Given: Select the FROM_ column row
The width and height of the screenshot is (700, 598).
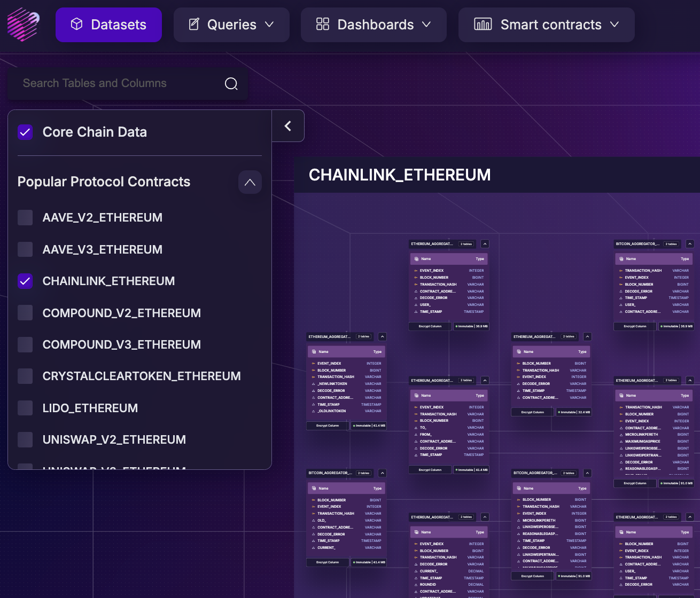Looking at the screenshot, I should point(449,435).
